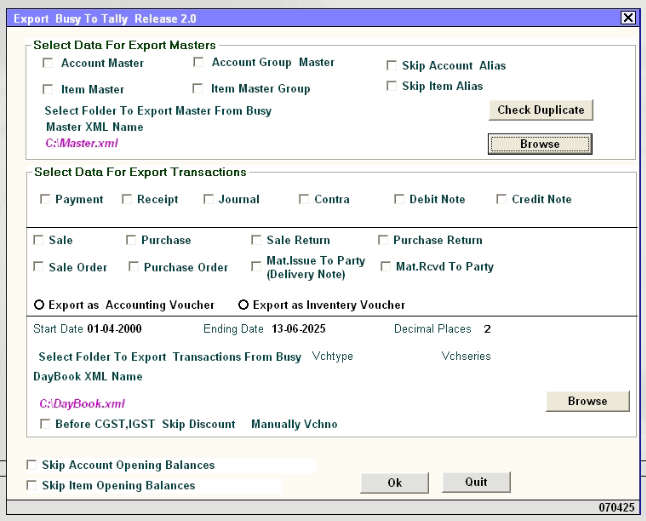Screen dimensions: 646x521
Task: Click the Check Duplicate button
Action: click(x=541, y=110)
